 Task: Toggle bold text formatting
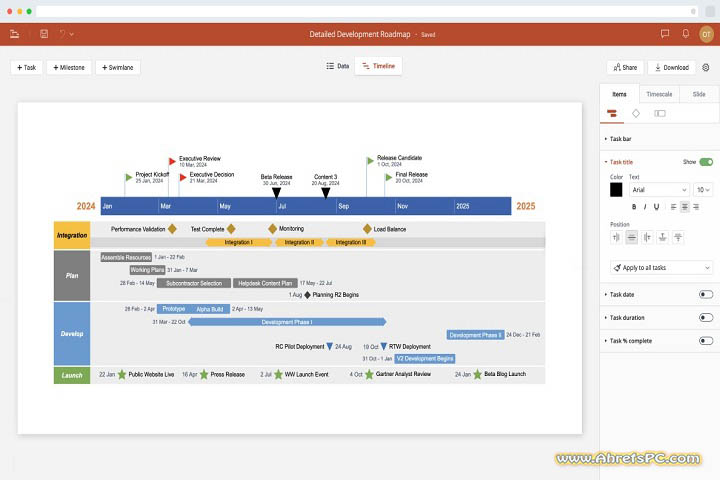pos(634,207)
